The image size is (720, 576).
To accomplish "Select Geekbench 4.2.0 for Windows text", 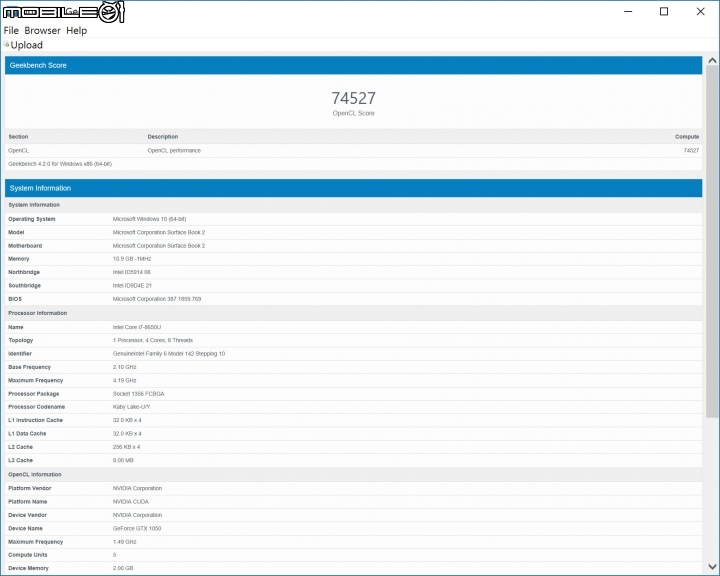I will tap(60, 164).
